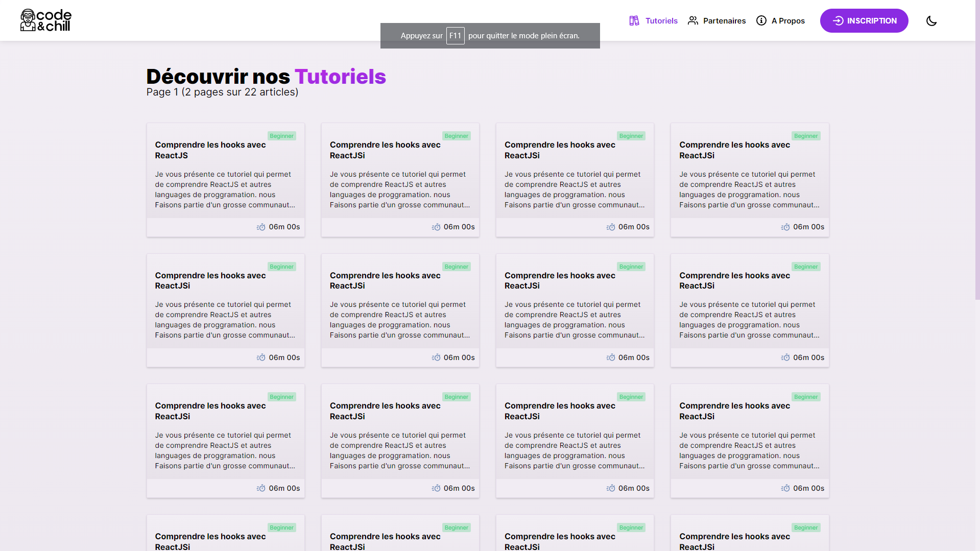980x551 pixels.
Task: Click the arrow icon inside the Inscription button
Action: (x=838, y=21)
